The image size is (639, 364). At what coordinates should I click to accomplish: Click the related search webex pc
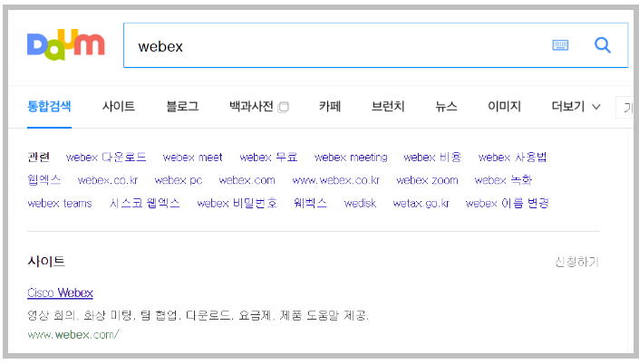179,180
